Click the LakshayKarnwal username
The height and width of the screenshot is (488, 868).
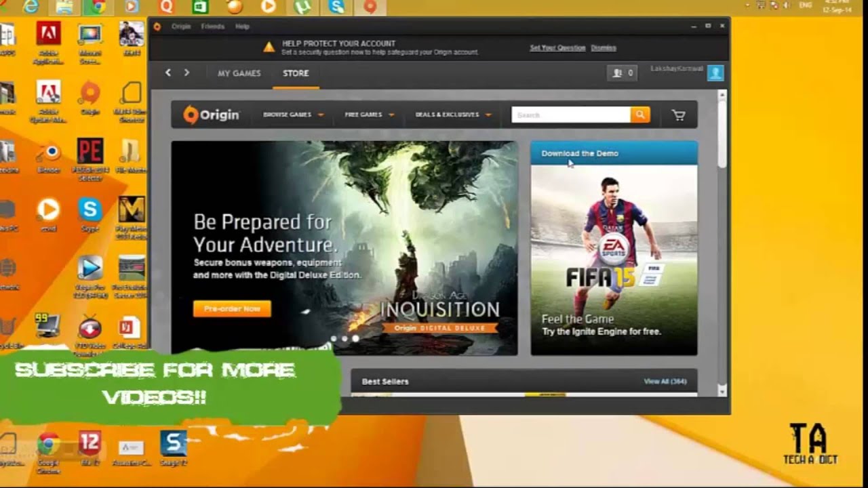(x=676, y=68)
